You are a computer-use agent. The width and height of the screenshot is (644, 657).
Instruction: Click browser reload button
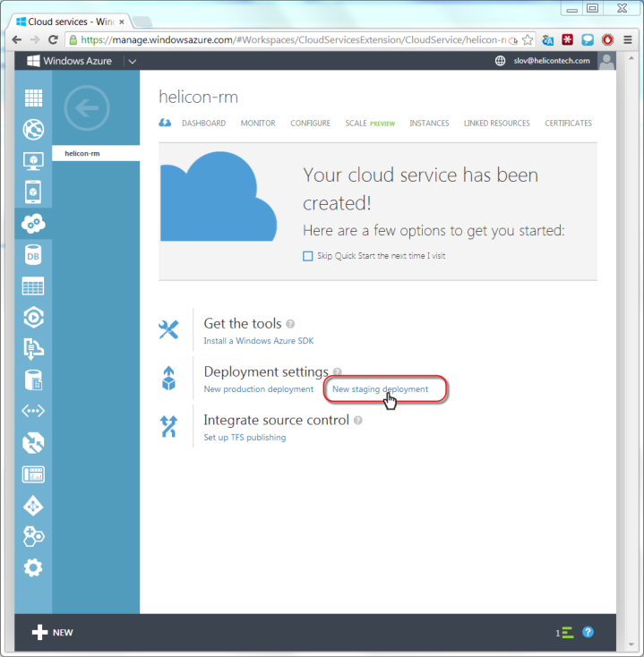[53, 39]
